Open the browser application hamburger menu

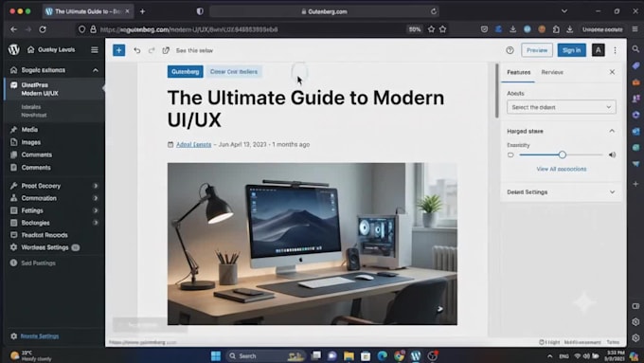tap(635, 29)
